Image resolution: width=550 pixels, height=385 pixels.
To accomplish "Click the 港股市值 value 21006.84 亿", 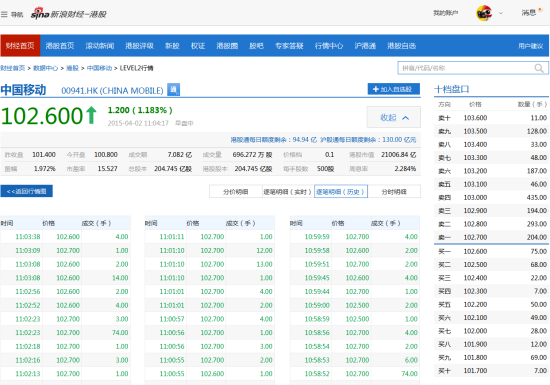I will (398, 155).
